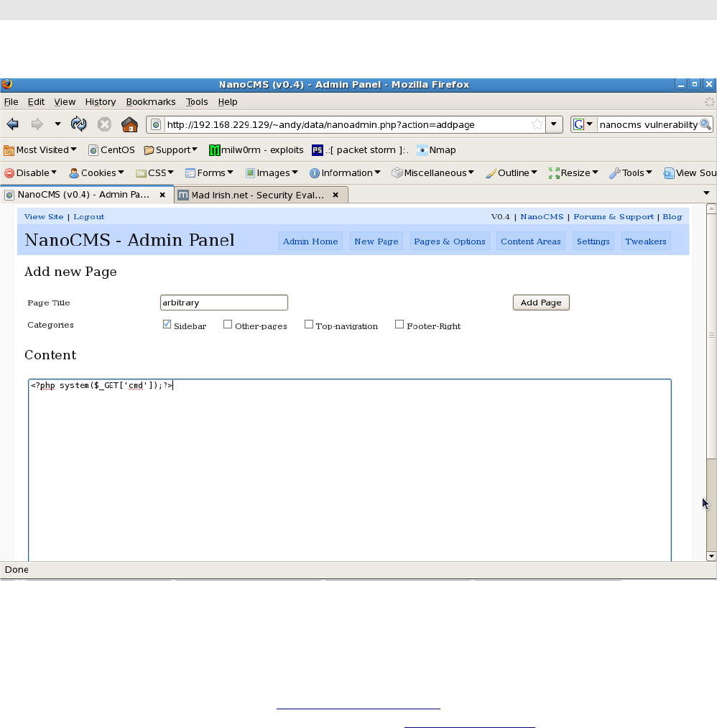Click inside the Content text area
This screenshot has height=728, width=717.
tap(350, 470)
